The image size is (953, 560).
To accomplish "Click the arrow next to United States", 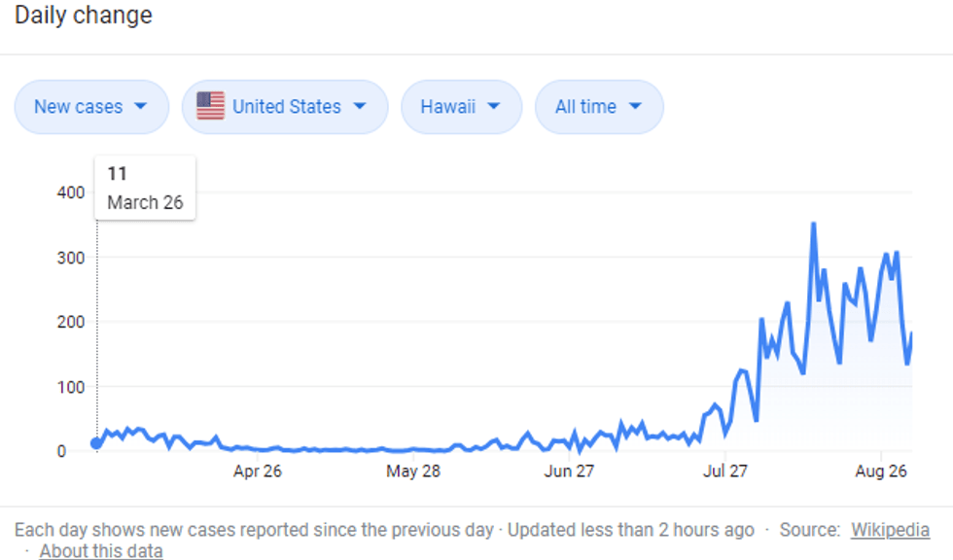I will (359, 106).
